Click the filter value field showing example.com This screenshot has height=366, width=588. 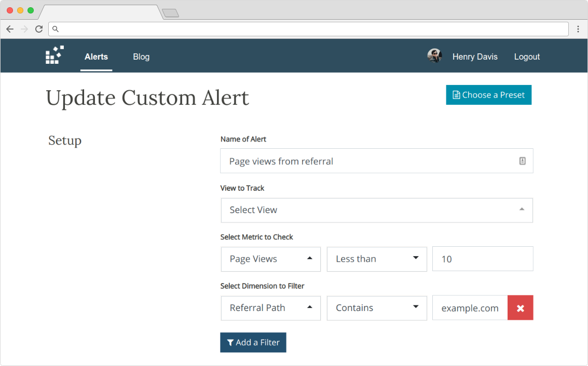pyautogui.click(x=470, y=308)
